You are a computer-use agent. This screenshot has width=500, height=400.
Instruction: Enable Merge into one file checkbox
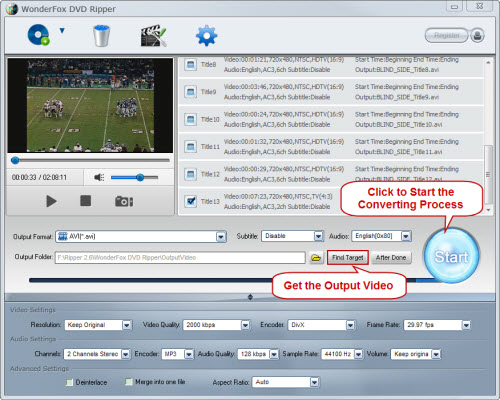[129, 382]
